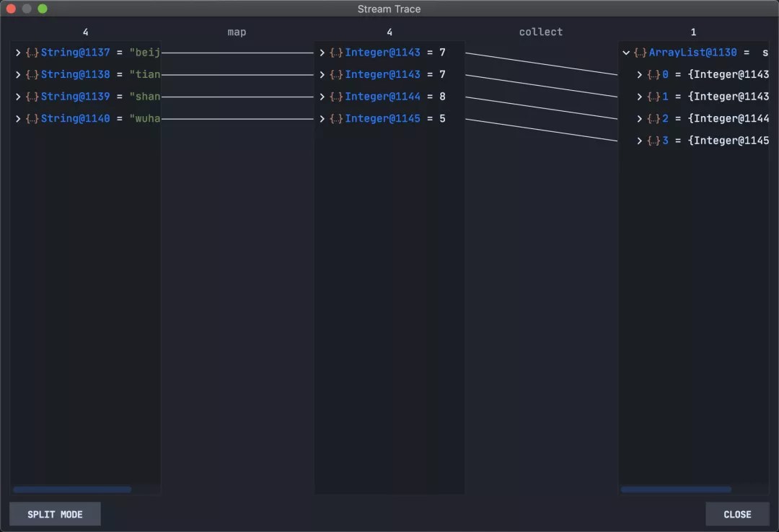The image size is (779, 532).
Task: Expand the Integer@1143 = 7 first row
Action: point(322,53)
